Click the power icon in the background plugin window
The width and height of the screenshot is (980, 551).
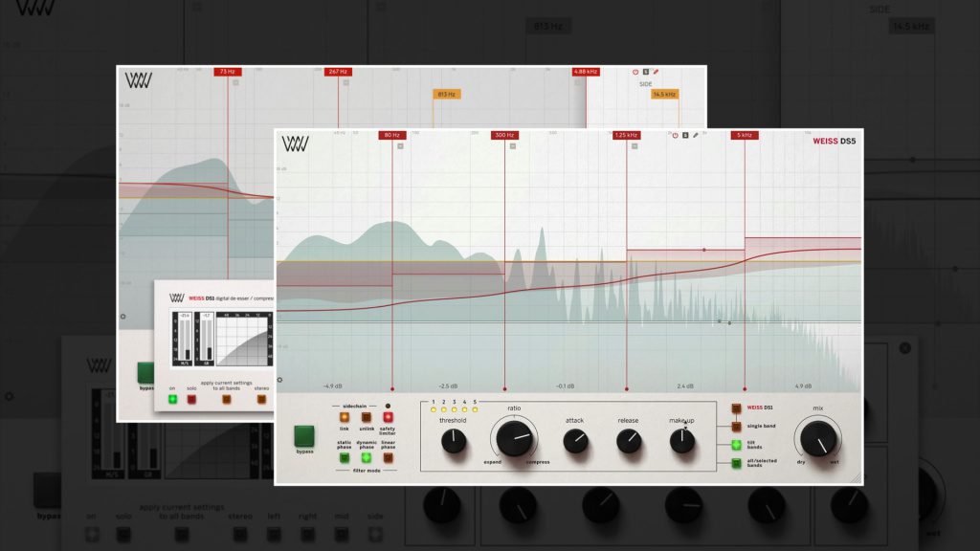point(635,72)
